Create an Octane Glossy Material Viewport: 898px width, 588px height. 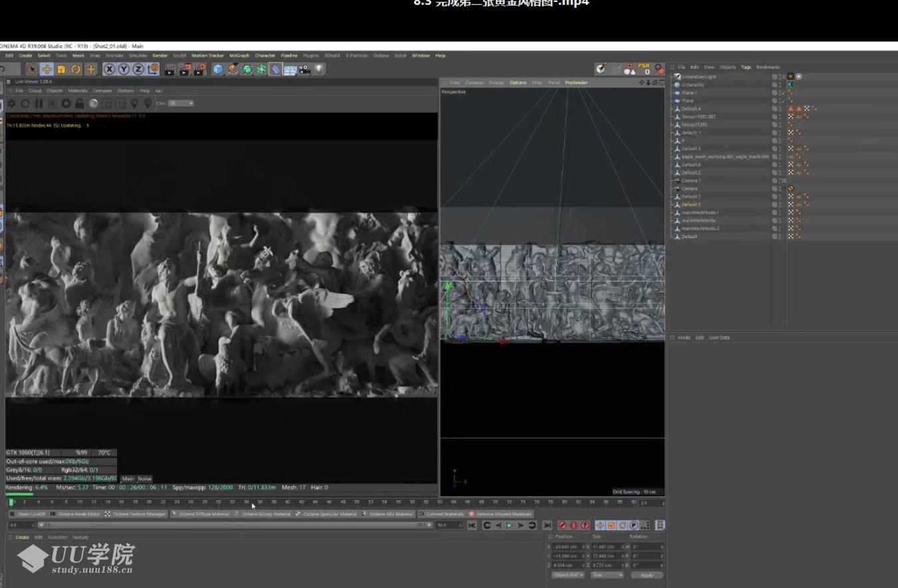point(263,514)
